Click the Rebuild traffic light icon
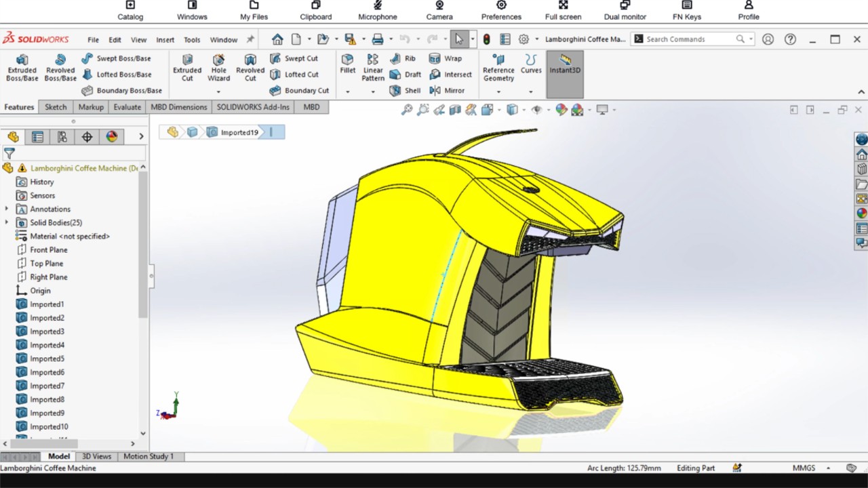Image resolution: width=868 pixels, height=488 pixels. [x=486, y=39]
